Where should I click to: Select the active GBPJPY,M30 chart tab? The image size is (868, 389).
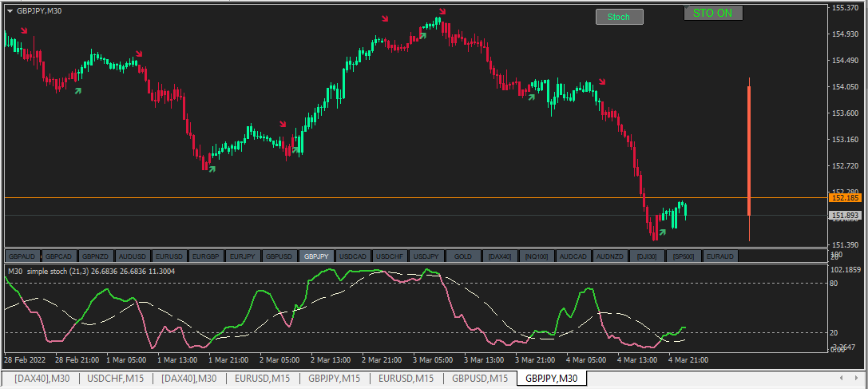pos(551,379)
